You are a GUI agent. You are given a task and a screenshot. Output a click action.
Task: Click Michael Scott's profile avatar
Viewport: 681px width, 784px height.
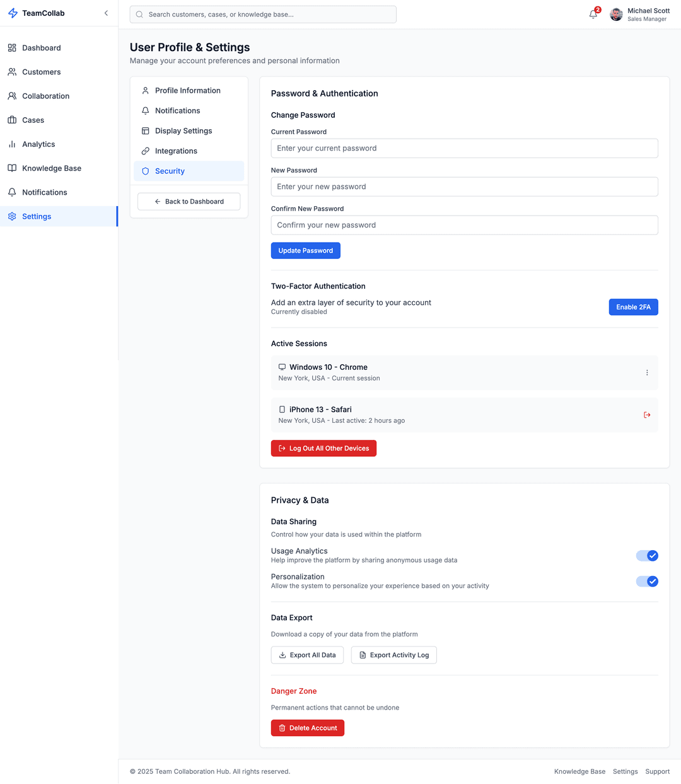[x=616, y=14]
